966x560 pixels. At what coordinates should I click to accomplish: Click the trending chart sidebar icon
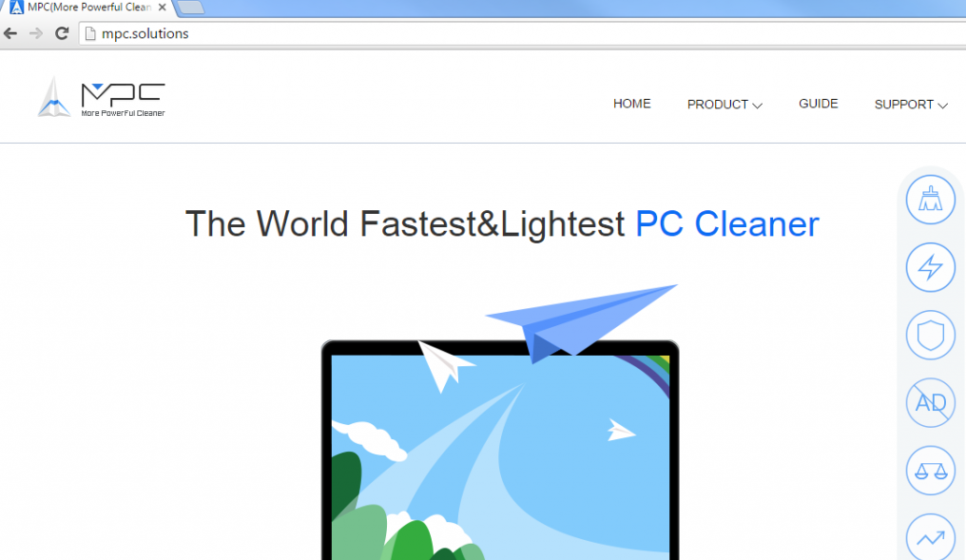[930, 537]
